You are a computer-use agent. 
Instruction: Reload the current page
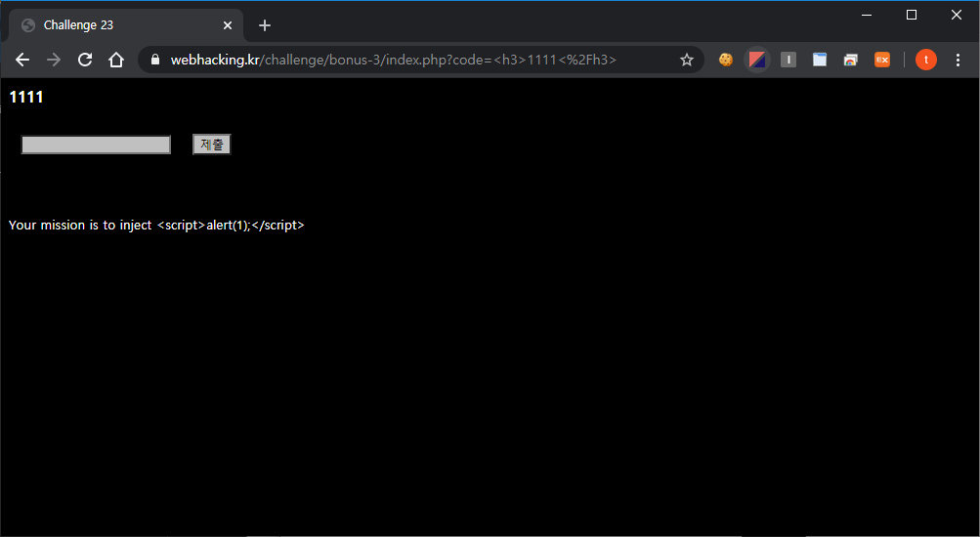pos(85,60)
